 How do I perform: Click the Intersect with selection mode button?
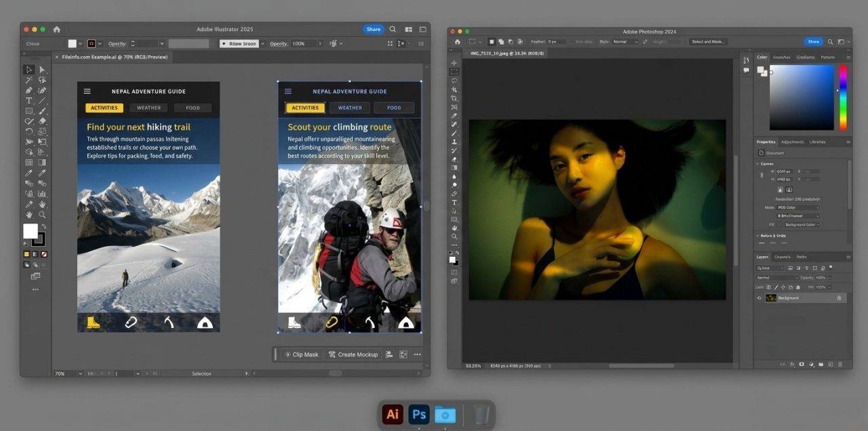519,41
